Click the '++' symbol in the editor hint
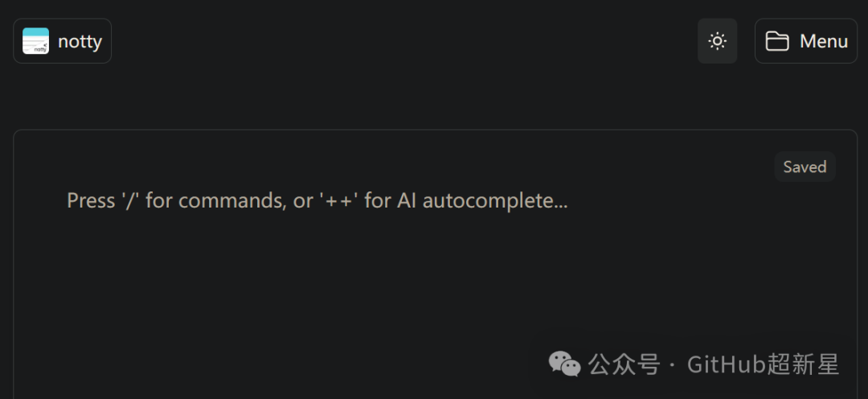Screen dimensions: 868x399 coord(338,200)
